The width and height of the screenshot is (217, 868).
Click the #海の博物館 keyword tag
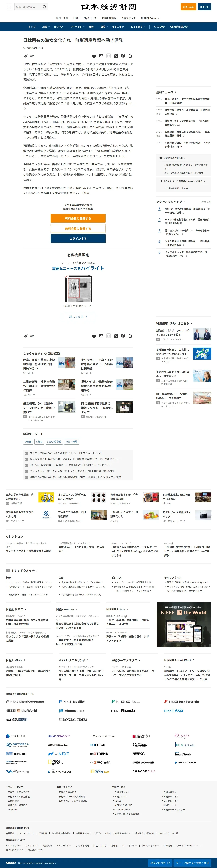54,441
